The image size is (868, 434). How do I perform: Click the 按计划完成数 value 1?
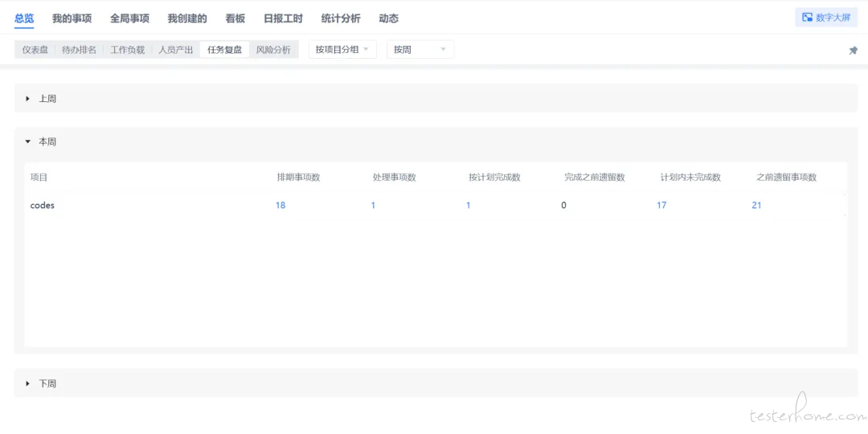pos(469,206)
